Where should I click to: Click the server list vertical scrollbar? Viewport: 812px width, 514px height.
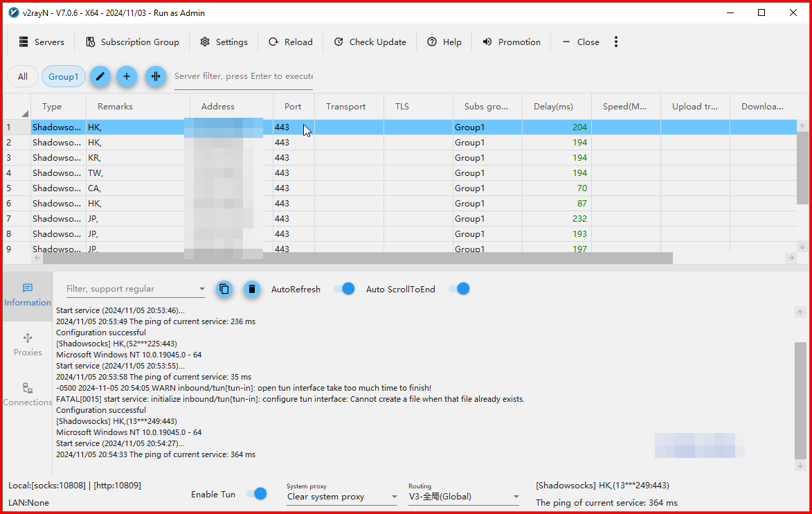pyautogui.click(x=802, y=168)
